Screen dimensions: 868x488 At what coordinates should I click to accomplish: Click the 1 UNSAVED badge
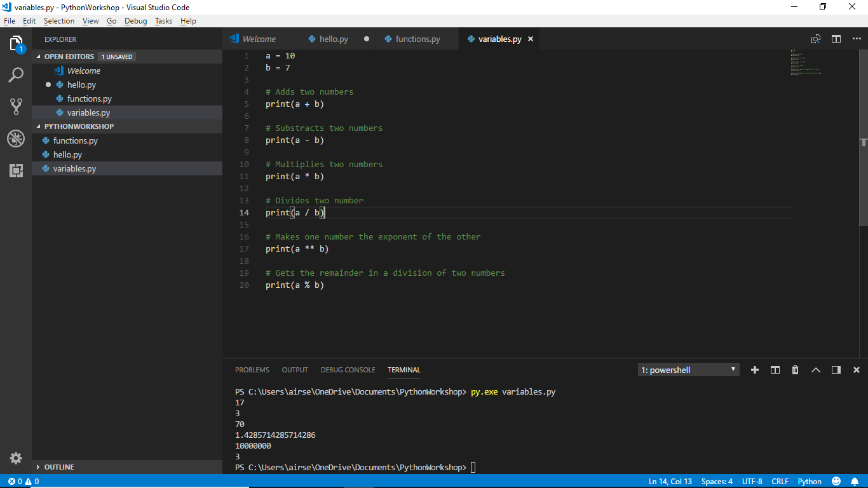click(x=117, y=57)
